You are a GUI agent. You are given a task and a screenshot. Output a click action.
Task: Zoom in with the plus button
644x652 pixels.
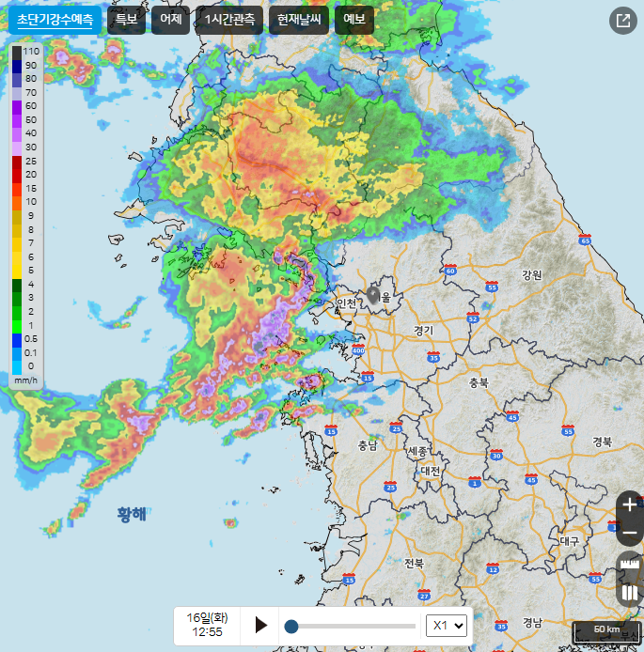click(629, 505)
